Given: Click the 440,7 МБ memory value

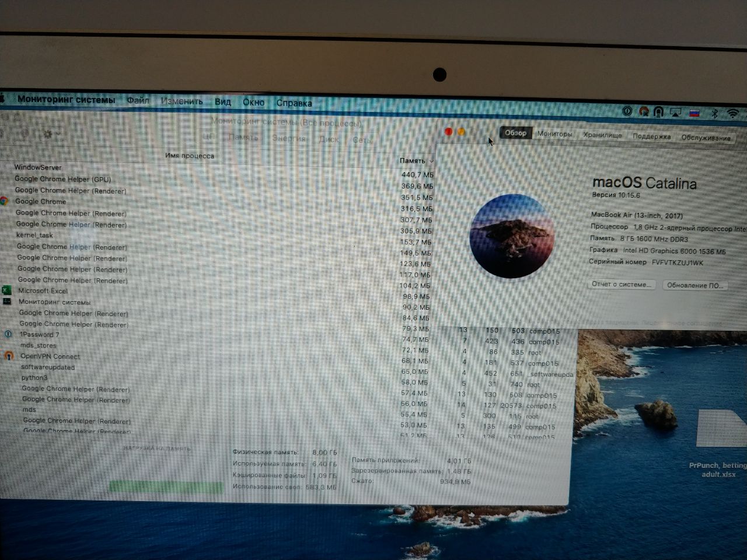Looking at the screenshot, I should 417,174.
